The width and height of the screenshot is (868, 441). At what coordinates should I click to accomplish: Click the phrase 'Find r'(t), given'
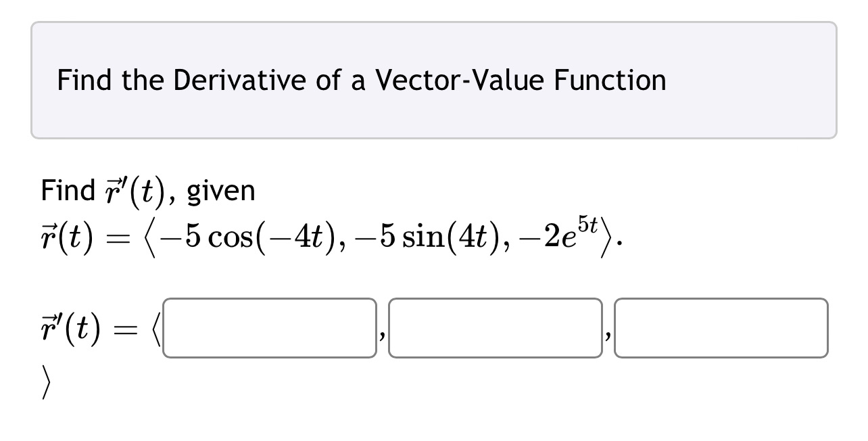pyautogui.click(x=147, y=190)
